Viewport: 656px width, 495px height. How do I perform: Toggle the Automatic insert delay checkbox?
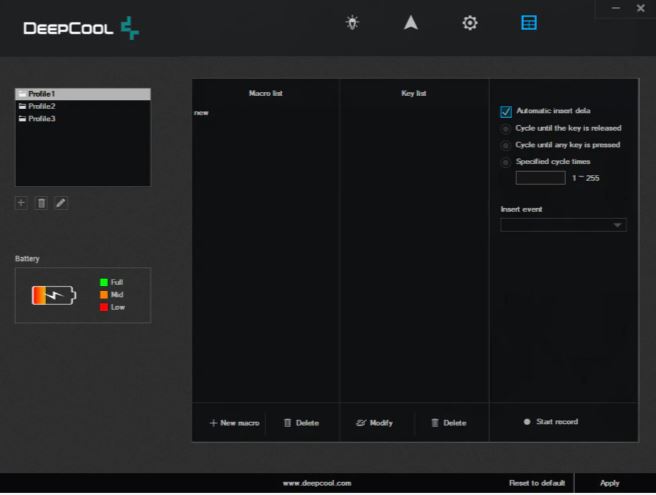506,111
